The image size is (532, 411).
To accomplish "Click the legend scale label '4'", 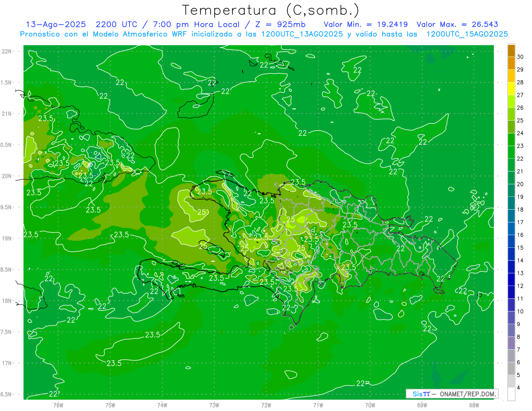I will 519,388.
